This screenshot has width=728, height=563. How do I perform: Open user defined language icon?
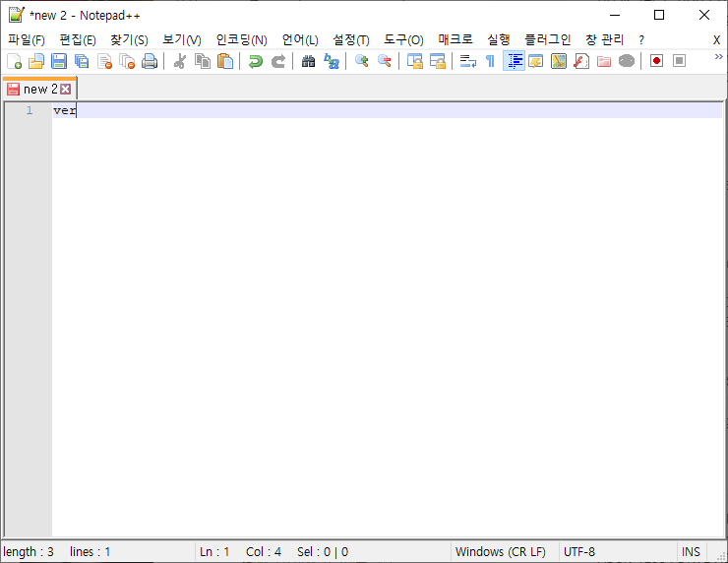536,61
